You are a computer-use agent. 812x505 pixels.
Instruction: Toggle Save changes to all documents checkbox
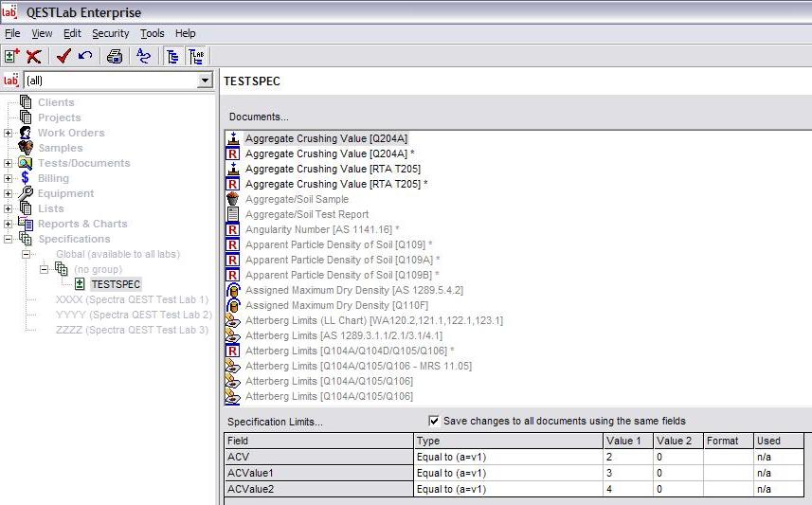click(x=434, y=421)
